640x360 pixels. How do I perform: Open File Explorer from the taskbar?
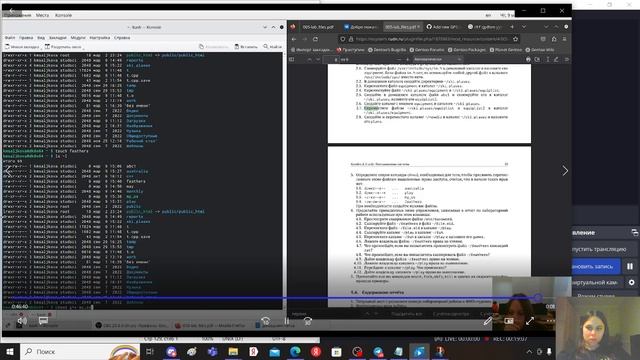pyautogui.click(x=233, y=351)
